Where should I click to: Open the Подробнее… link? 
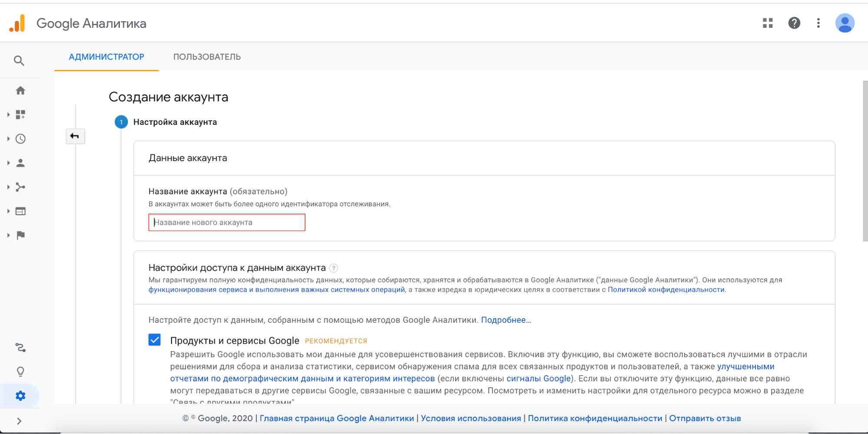pos(506,320)
